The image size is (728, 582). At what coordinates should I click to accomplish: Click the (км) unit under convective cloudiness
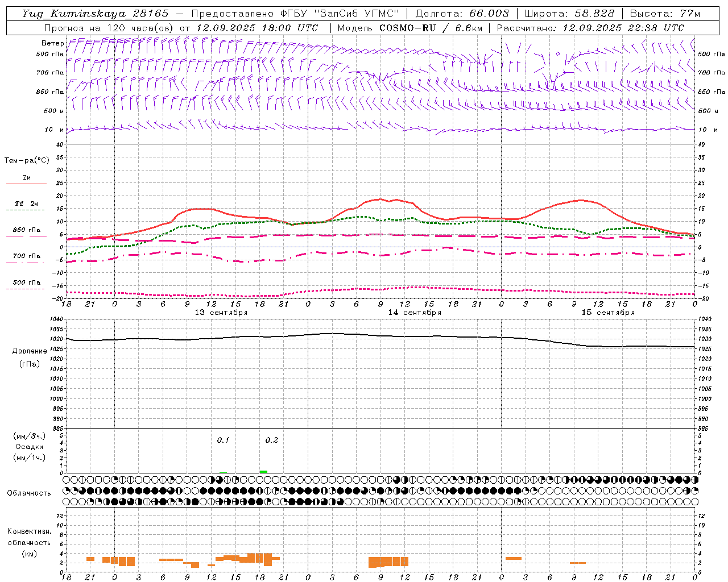29,554
